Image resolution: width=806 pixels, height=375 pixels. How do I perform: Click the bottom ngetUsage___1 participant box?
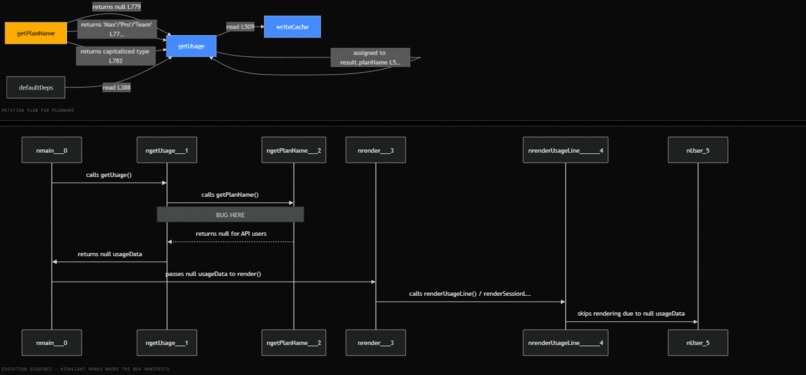point(167,343)
